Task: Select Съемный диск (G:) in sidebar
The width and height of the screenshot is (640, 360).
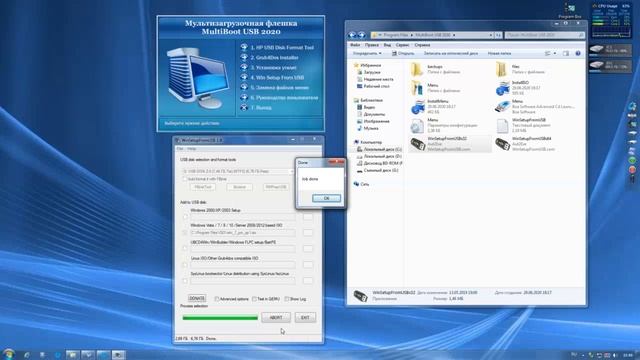Action: point(381,170)
